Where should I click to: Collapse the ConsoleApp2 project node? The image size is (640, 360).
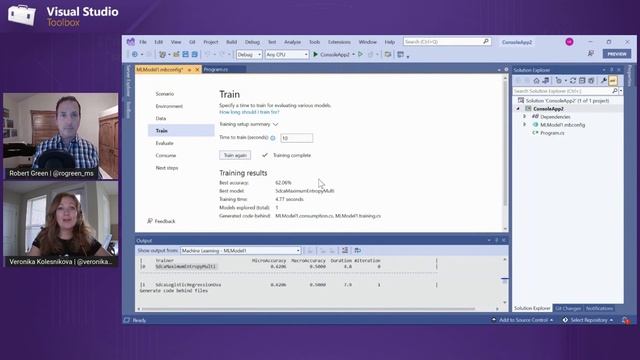click(x=518, y=109)
